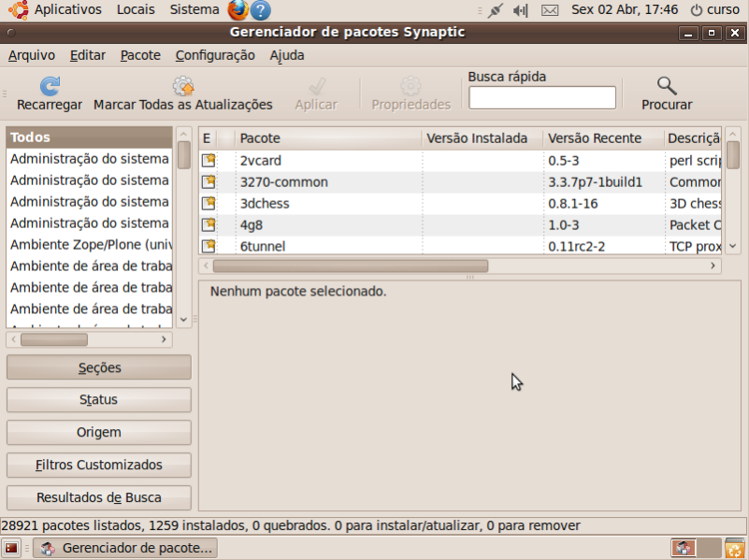The height and width of the screenshot is (560, 749).
Task: Click the sections list scroll right arrow
Action: pyautogui.click(x=164, y=339)
